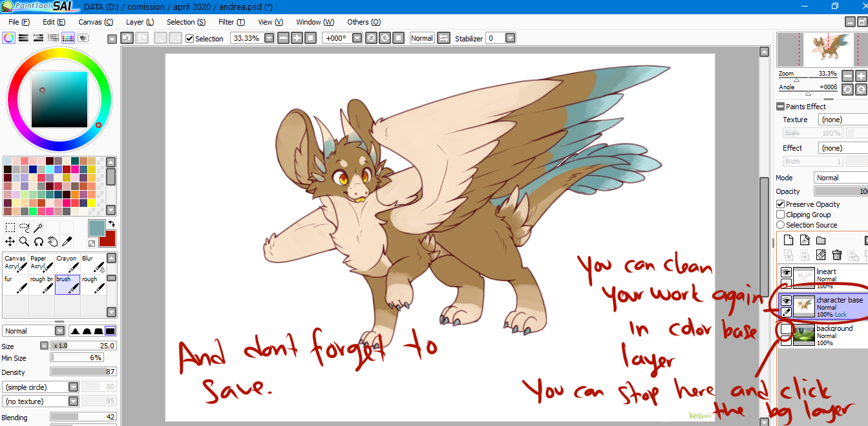868x426 pixels.
Task: Open the Effect dropdown in Paints Effect
Action: pyautogui.click(x=843, y=148)
